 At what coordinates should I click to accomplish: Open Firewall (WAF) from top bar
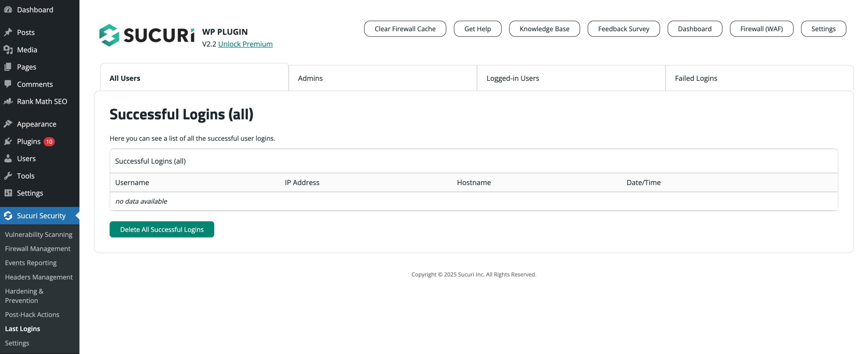(x=761, y=29)
